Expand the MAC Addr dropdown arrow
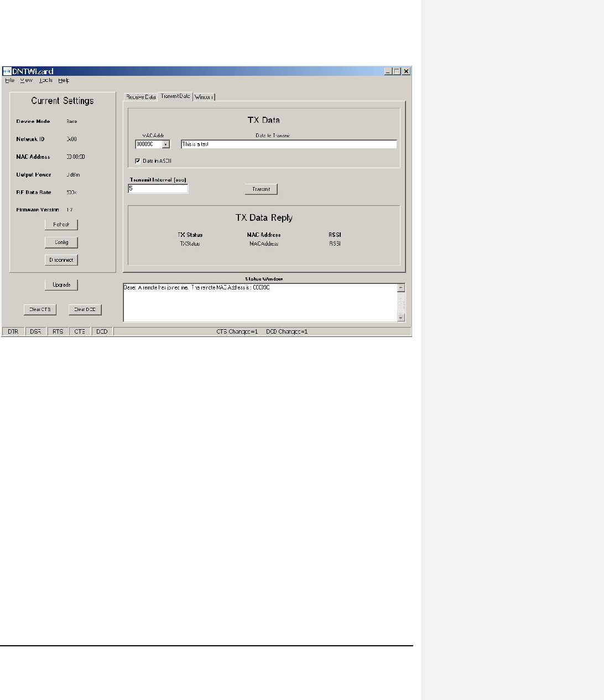Viewport: 604px width, 700px height. [x=166, y=144]
